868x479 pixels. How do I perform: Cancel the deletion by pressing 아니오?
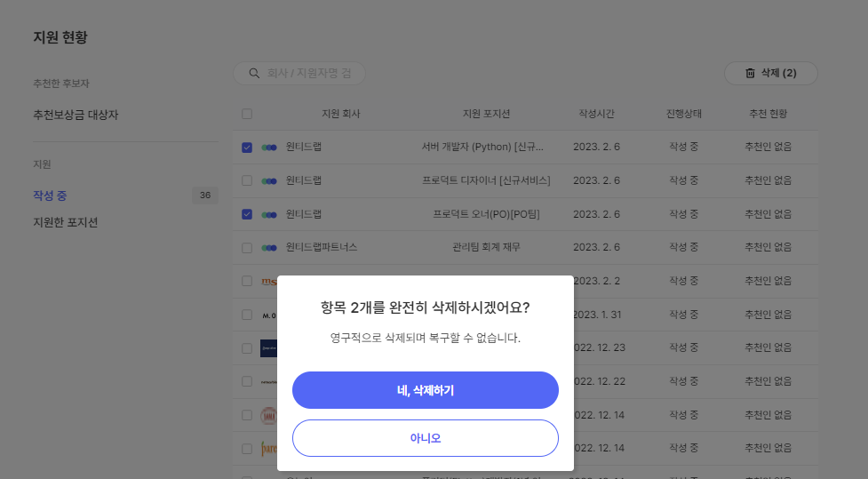(425, 438)
